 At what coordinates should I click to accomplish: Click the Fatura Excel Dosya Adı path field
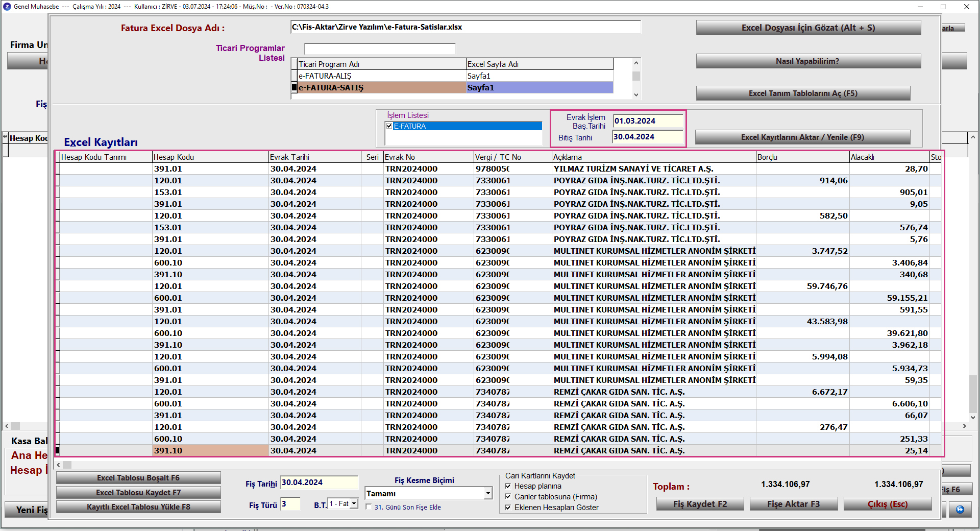coord(465,27)
